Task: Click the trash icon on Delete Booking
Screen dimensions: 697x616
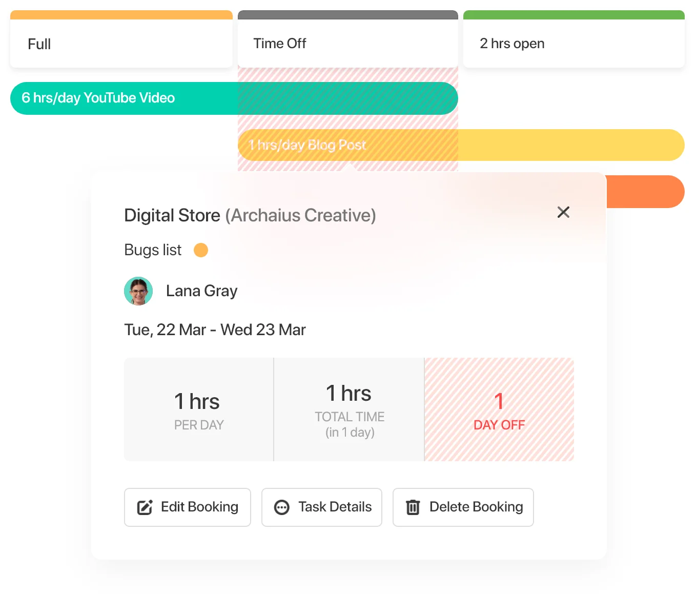Action: pos(413,507)
